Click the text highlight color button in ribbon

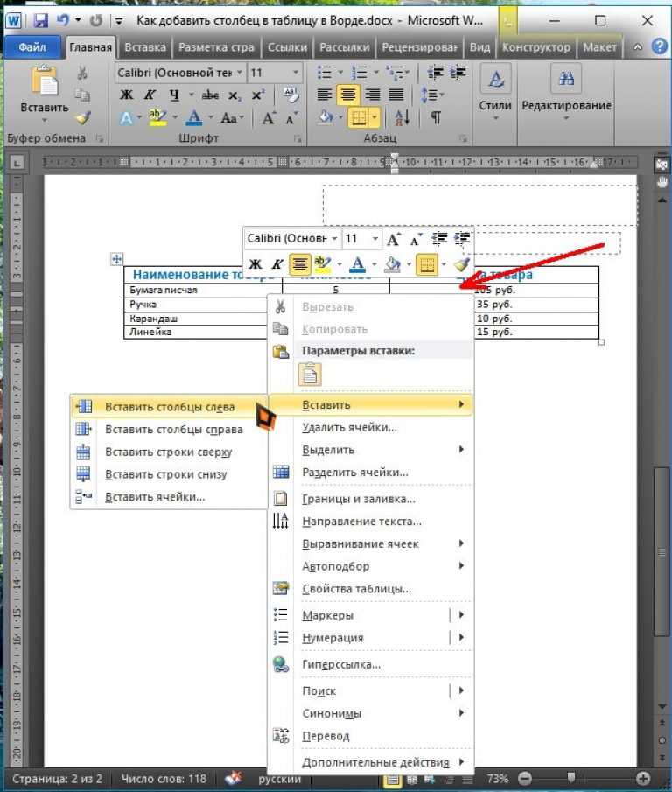point(158,118)
